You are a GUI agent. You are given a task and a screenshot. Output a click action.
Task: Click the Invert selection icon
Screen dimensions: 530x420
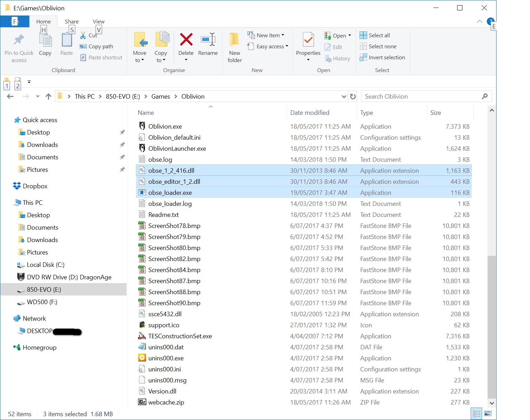pyautogui.click(x=363, y=57)
